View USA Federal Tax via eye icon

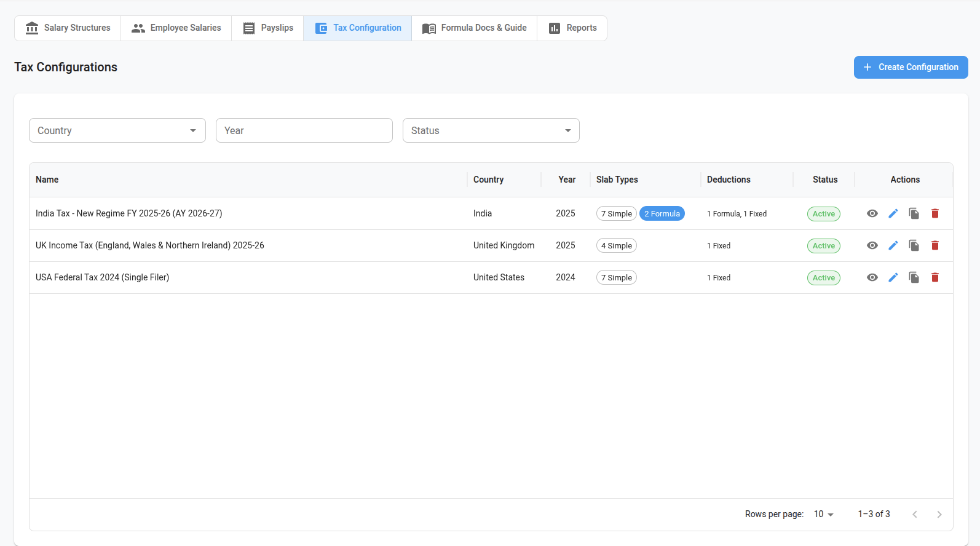872,277
